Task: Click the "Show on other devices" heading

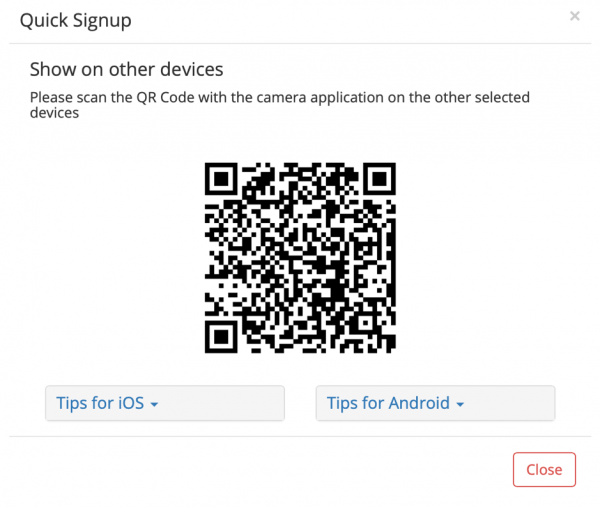Action: [x=126, y=69]
